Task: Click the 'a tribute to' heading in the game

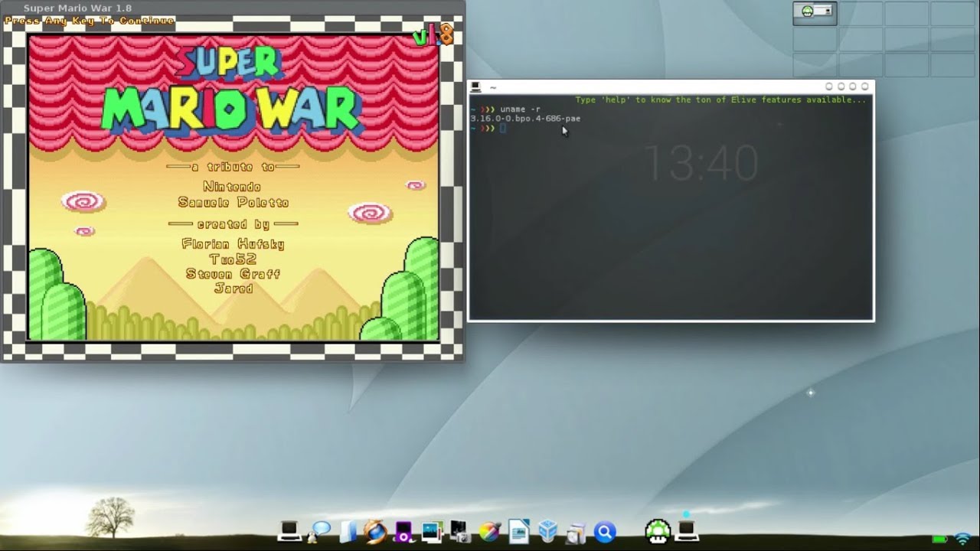Action: [233, 167]
